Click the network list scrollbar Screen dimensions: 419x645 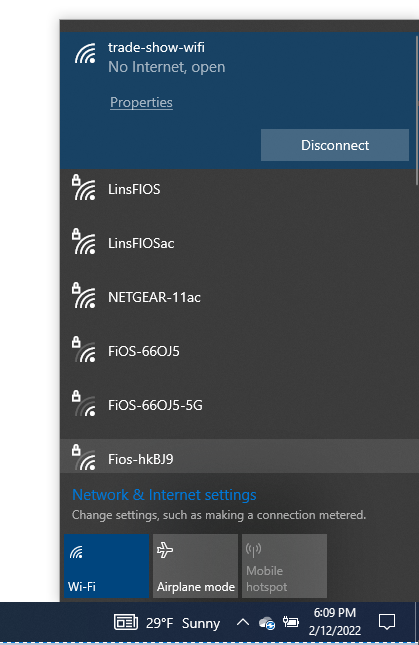(x=417, y=109)
